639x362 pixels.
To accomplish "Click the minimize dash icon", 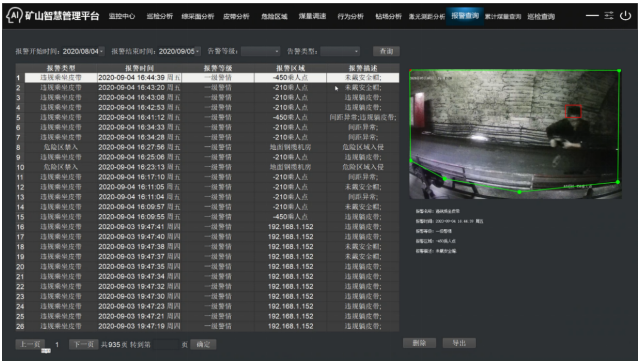I will click(x=592, y=15).
